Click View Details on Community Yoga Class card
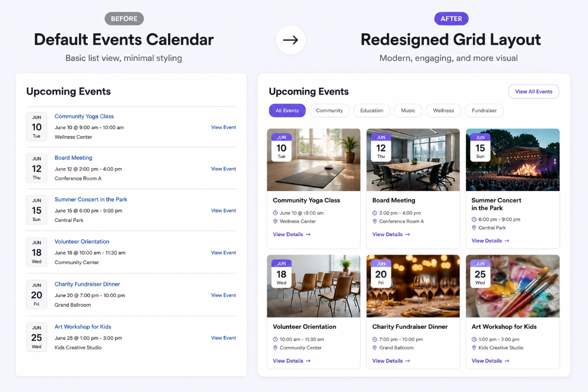 click(292, 235)
